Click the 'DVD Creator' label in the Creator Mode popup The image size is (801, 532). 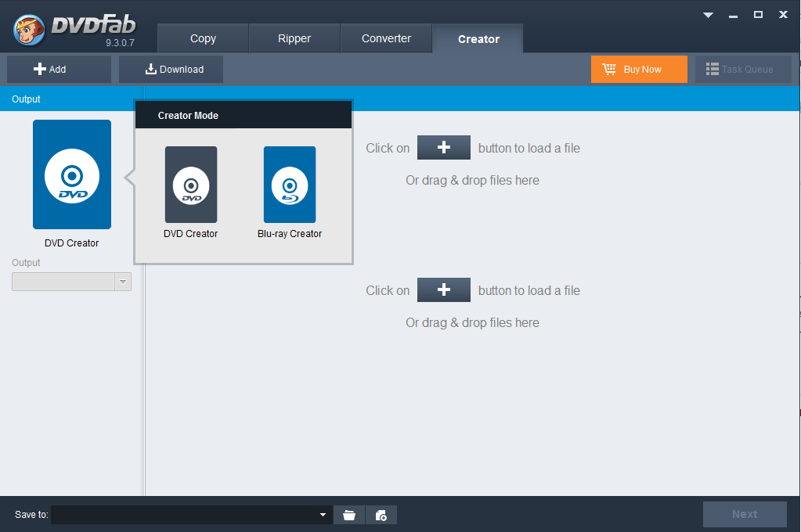[190, 234]
